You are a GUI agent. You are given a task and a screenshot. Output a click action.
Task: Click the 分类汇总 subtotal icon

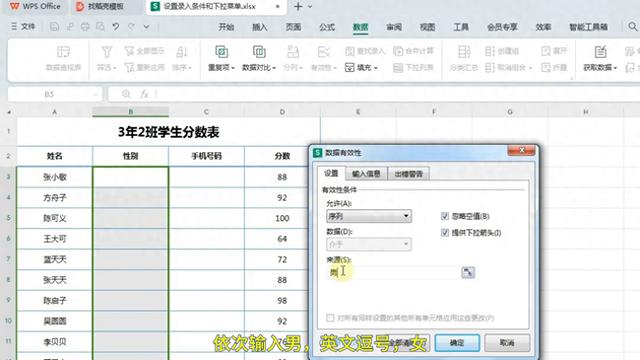coord(464,52)
